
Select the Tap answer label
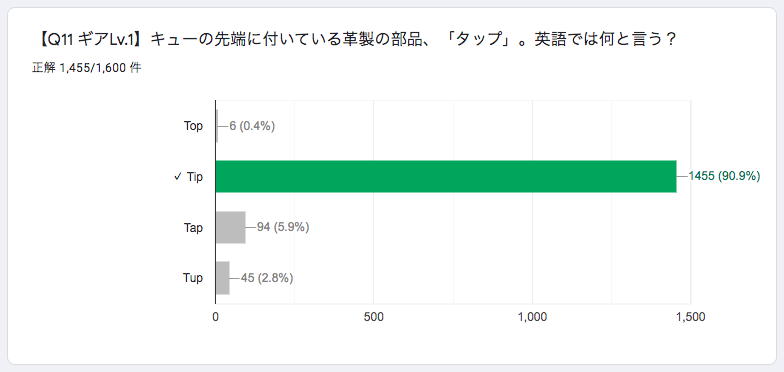click(x=193, y=228)
